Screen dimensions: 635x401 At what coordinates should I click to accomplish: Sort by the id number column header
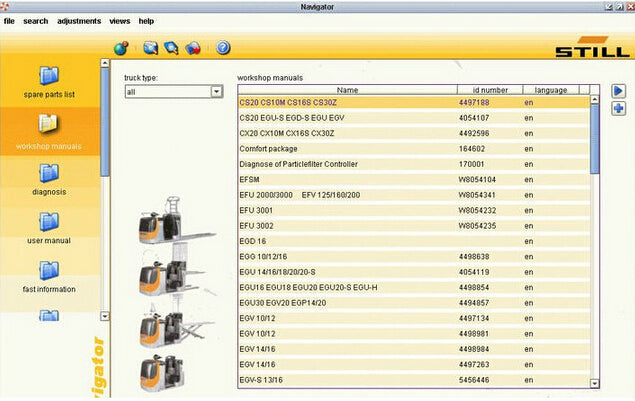coord(490,90)
